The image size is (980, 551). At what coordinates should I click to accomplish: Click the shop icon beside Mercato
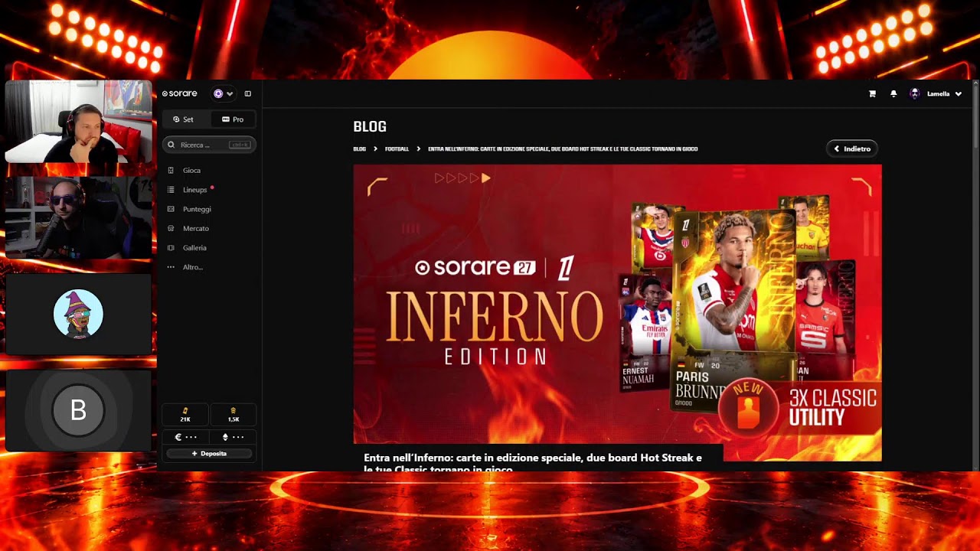pyautogui.click(x=171, y=228)
